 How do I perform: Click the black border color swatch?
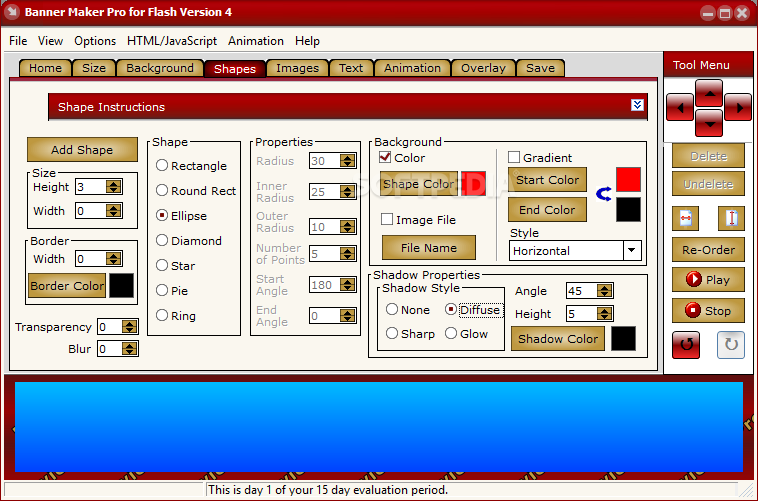[121, 286]
